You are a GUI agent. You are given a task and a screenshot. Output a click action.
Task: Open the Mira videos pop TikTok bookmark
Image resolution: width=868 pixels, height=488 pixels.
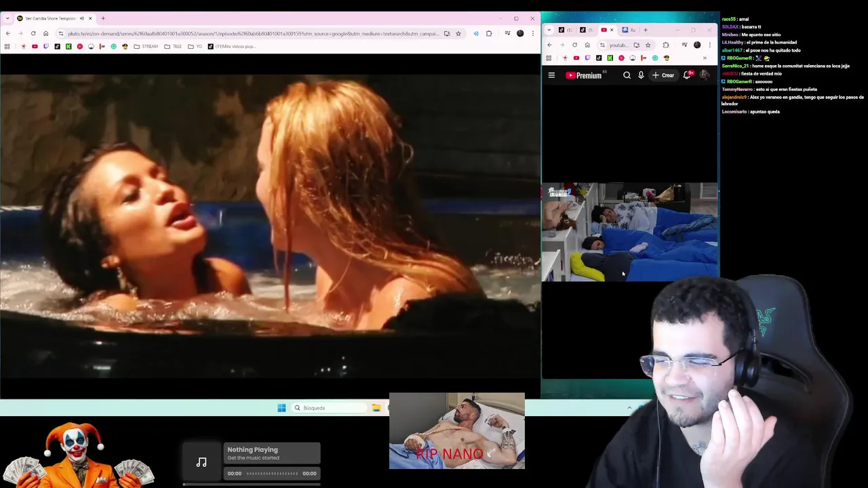coord(231,47)
